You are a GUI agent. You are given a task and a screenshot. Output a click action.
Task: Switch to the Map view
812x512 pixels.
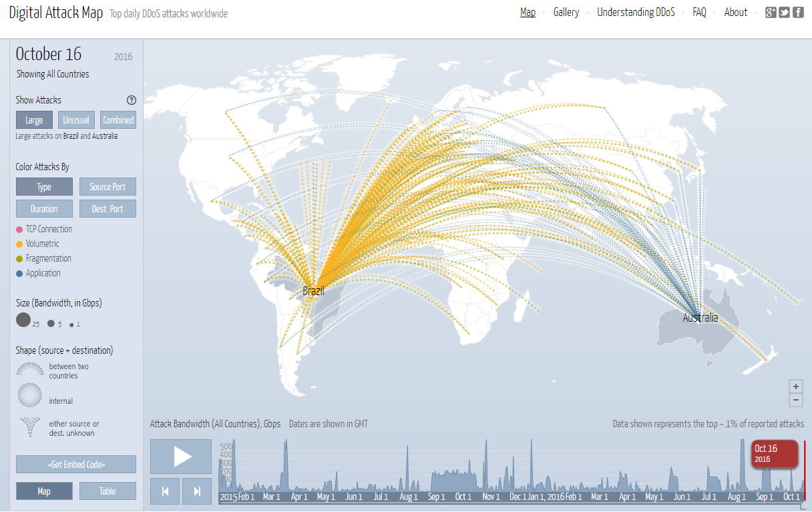(x=44, y=491)
